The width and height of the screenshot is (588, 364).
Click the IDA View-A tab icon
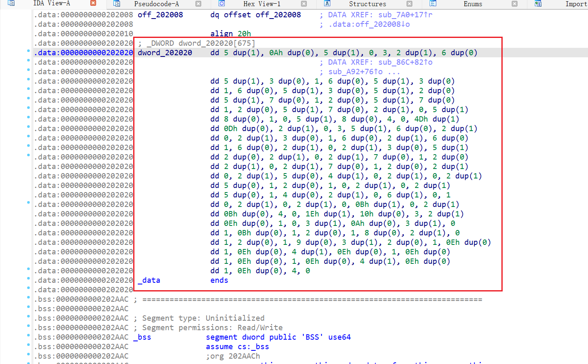point(12,3)
